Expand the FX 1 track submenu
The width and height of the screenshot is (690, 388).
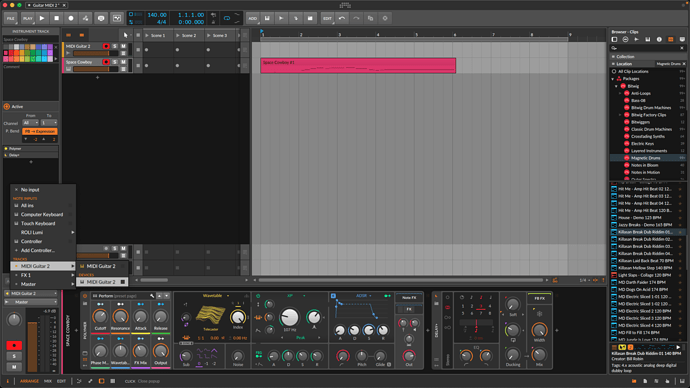43,275
